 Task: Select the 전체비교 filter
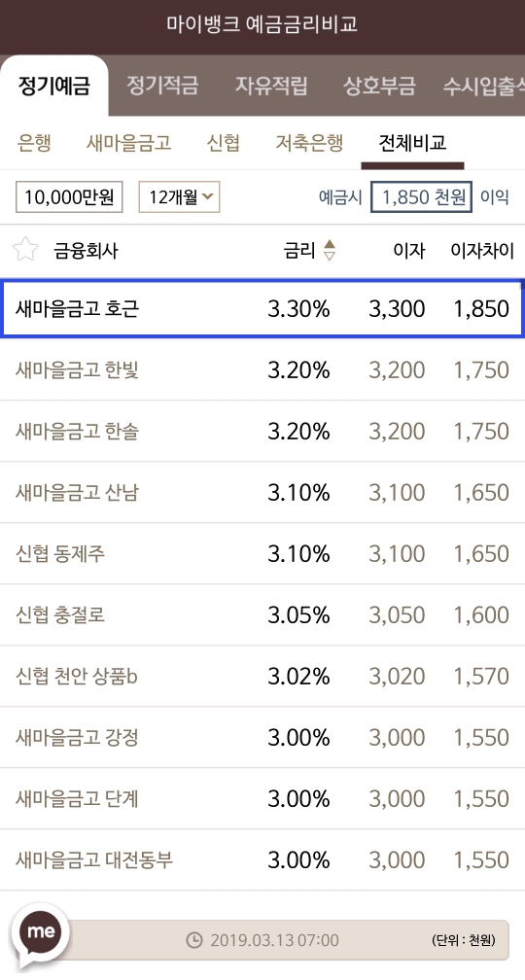pyautogui.click(x=412, y=143)
